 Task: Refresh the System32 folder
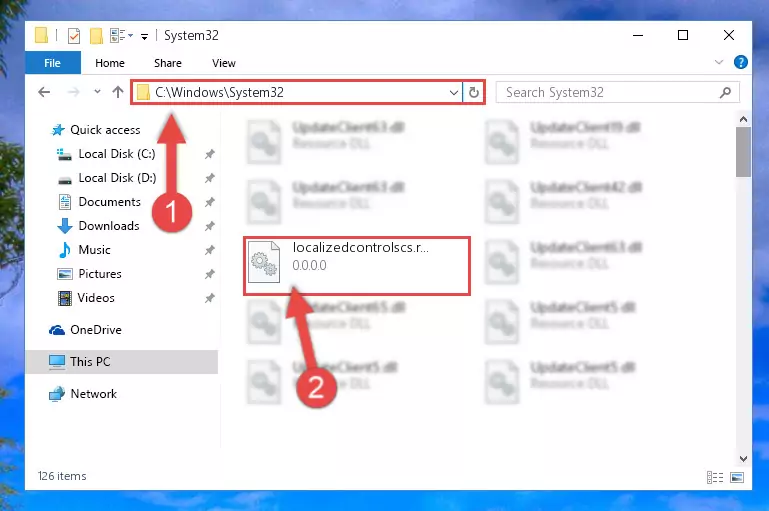tap(473, 92)
